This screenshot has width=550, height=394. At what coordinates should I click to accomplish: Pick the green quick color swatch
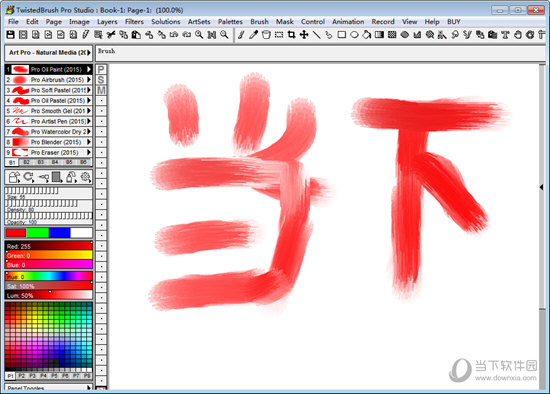pos(38,232)
